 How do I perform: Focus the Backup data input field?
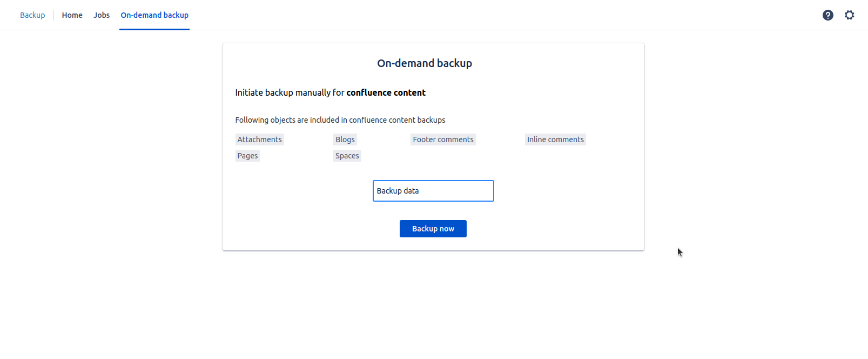(x=433, y=191)
